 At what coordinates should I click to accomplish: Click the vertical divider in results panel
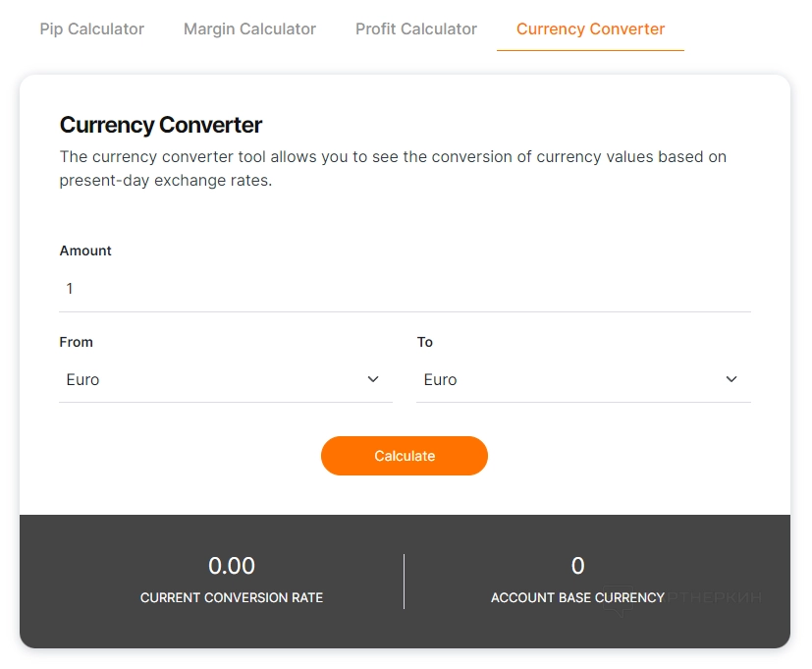point(404,581)
